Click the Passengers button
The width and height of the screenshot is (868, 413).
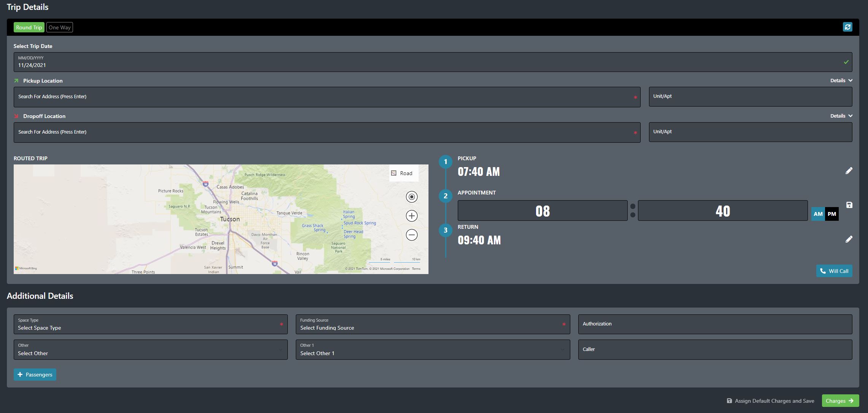(35, 374)
